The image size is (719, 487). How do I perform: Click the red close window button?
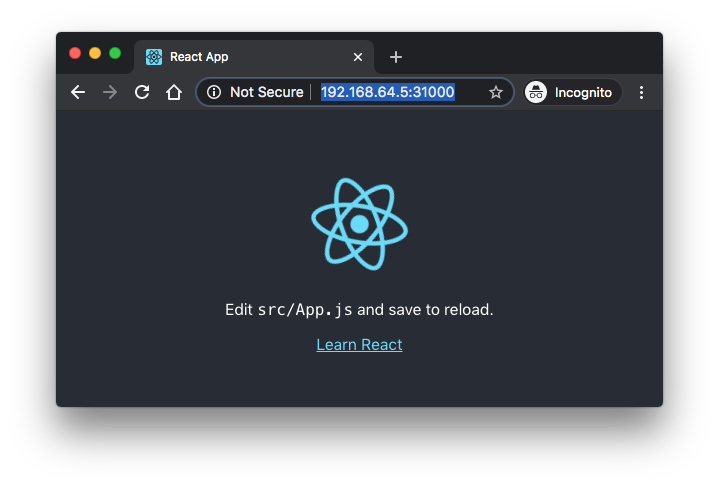coord(75,53)
